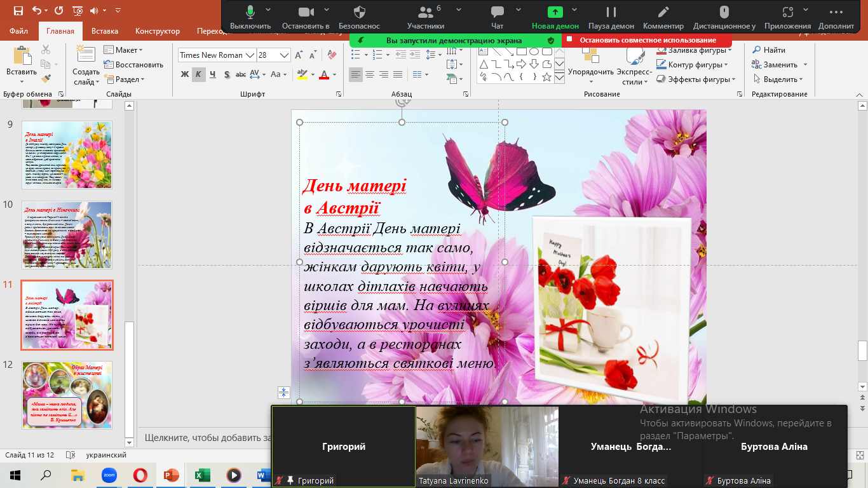Save the presentation with the floppy disk icon

click(x=18, y=11)
